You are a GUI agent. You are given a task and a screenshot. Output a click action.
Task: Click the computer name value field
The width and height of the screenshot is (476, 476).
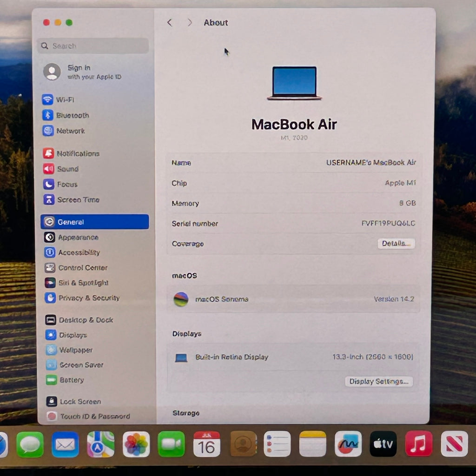(371, 163)
